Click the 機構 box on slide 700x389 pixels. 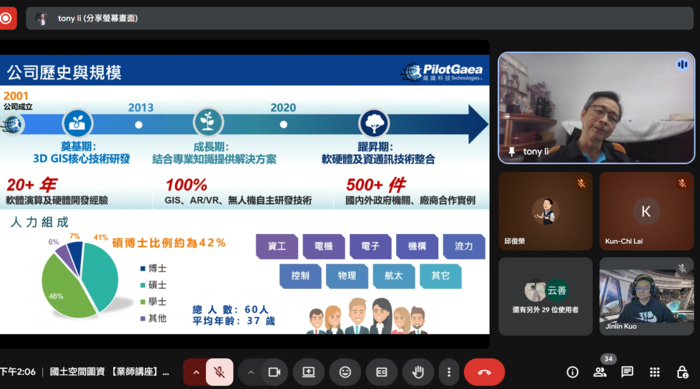[x=417, y=247]
